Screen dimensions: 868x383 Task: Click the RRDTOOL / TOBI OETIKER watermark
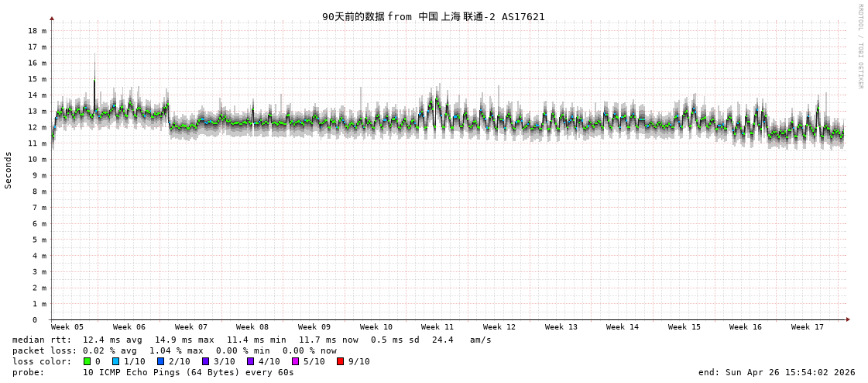[859, 47]
